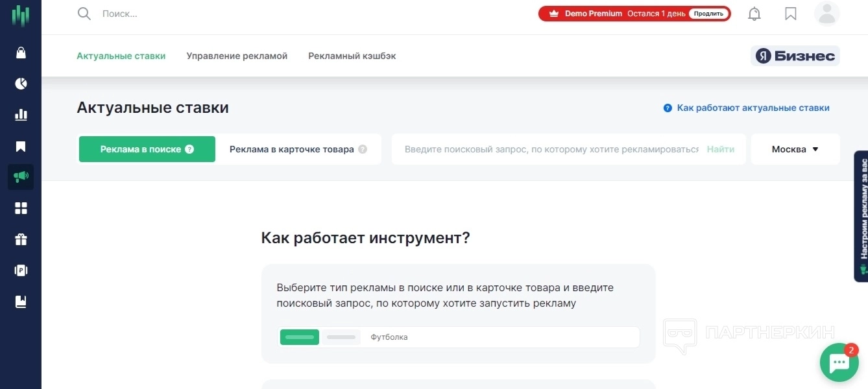Click the Футболка example text

(389, 337)
